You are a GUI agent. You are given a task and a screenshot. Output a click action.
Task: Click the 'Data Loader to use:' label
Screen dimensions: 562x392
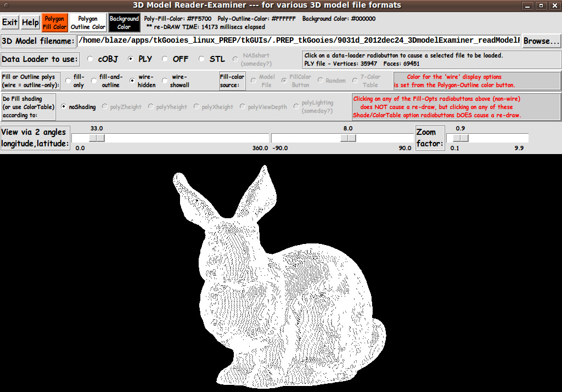click(40, 59)
